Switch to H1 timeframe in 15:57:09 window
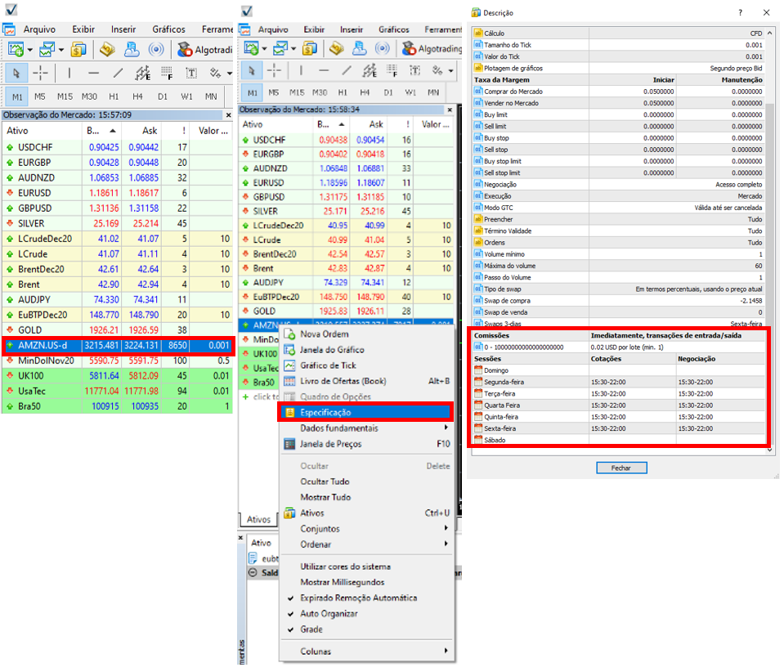This screenshot has width=784, height=672. (114, 96)
